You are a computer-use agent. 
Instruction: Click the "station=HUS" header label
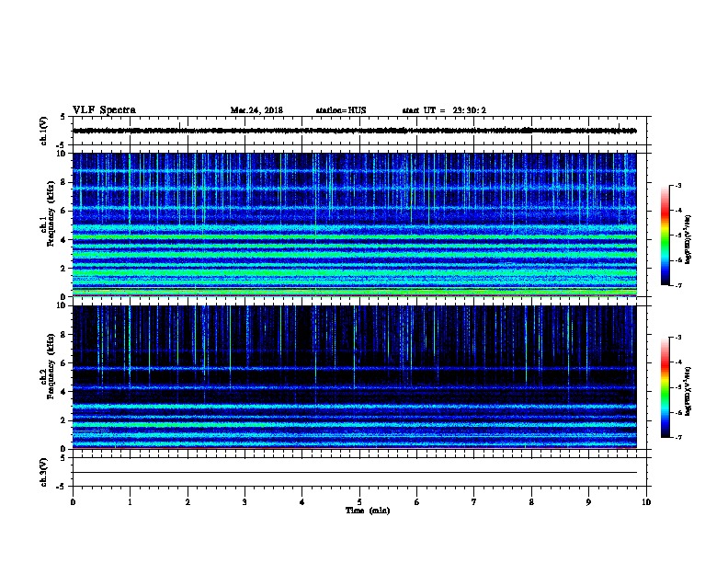click(x=341, y=110)
